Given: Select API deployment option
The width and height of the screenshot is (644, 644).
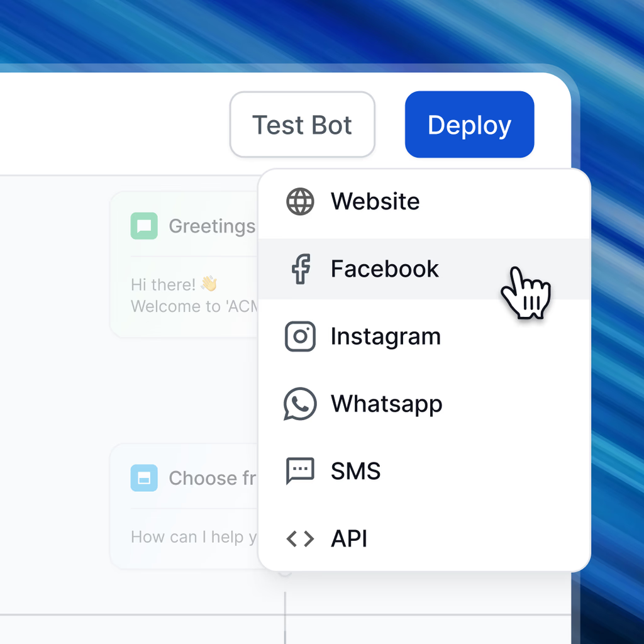Looking at the screenshot, I should click(425, 538).
